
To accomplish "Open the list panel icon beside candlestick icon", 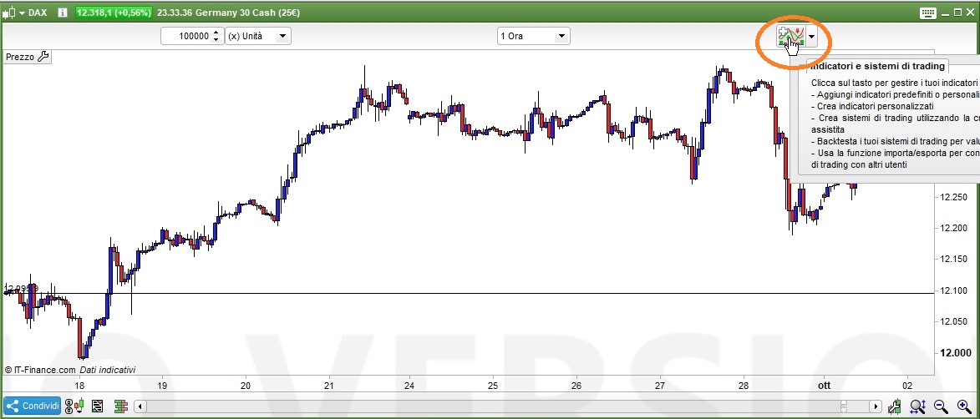I will point(98,406).
